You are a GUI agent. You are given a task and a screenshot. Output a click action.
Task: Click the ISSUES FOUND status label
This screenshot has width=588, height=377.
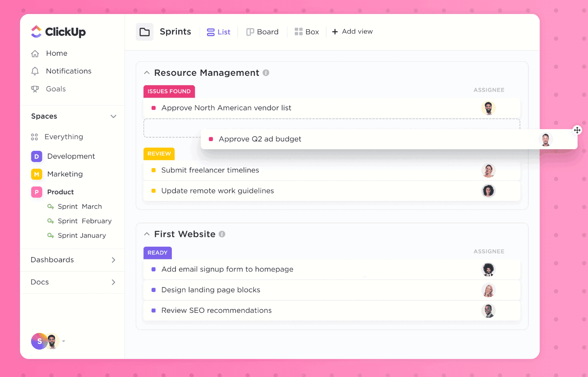pyautogui.click(x=169, y=91)
